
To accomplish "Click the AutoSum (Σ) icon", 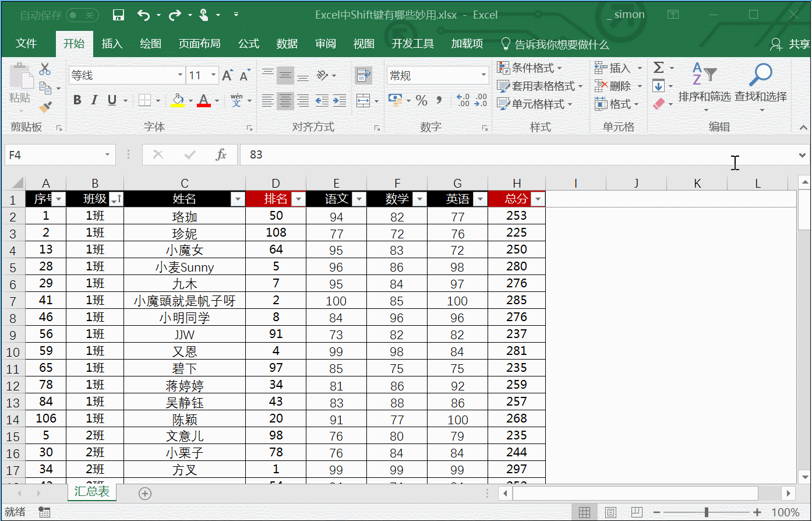I will [658, 68].
